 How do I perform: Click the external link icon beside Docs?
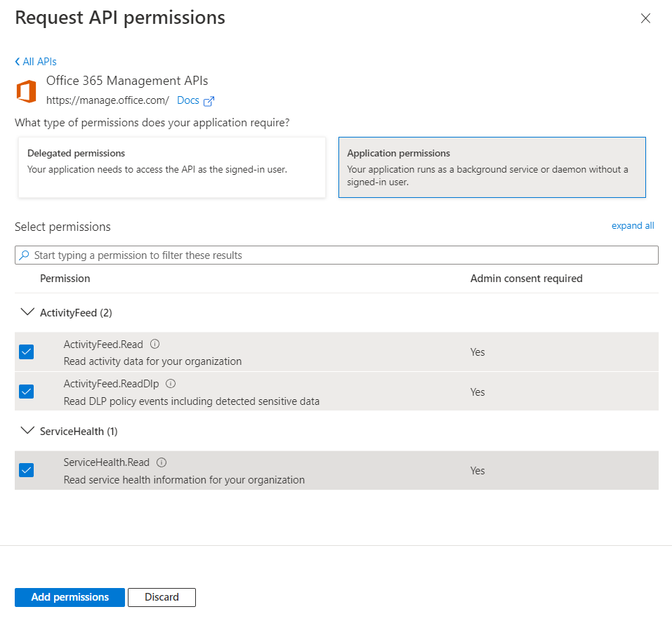[209, 101]
